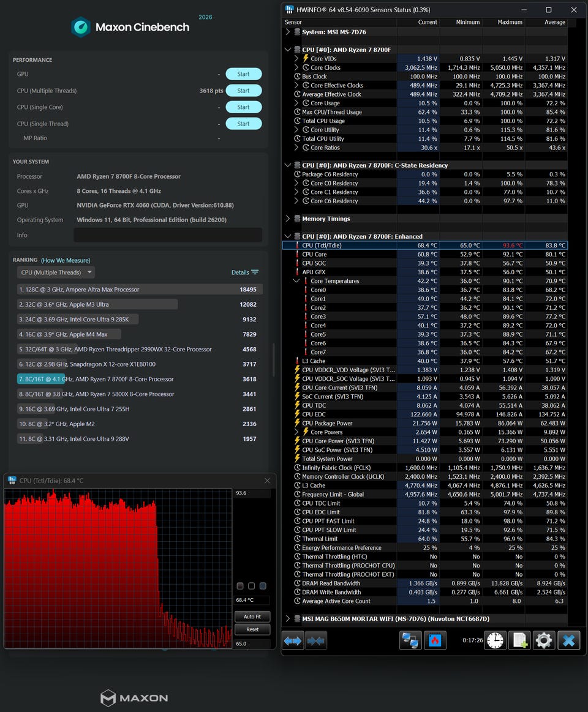Image resolution: width=588 pixels, height=712 pixels.
Task: Start the CPU (Single Core) test
Action: (244, 107)
